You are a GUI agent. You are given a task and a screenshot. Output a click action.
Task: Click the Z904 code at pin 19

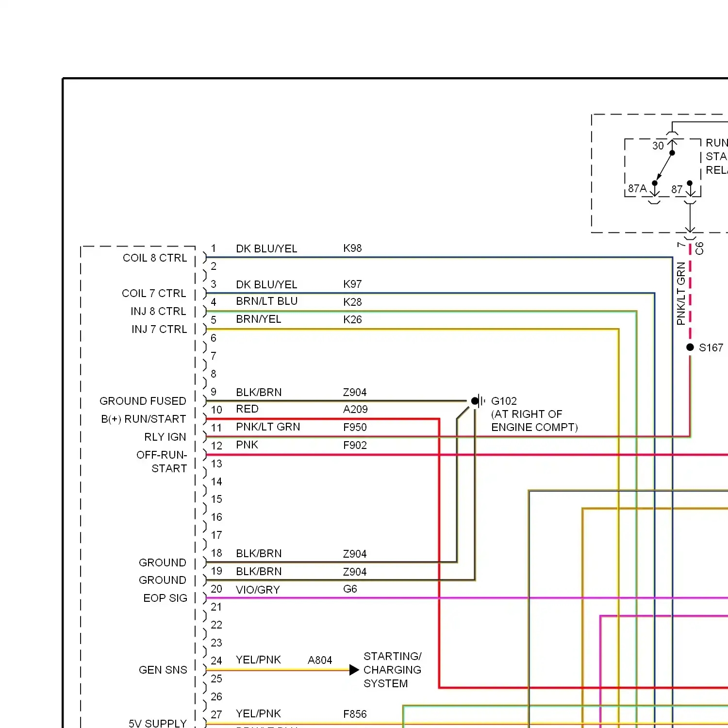(x=355, y=572)
